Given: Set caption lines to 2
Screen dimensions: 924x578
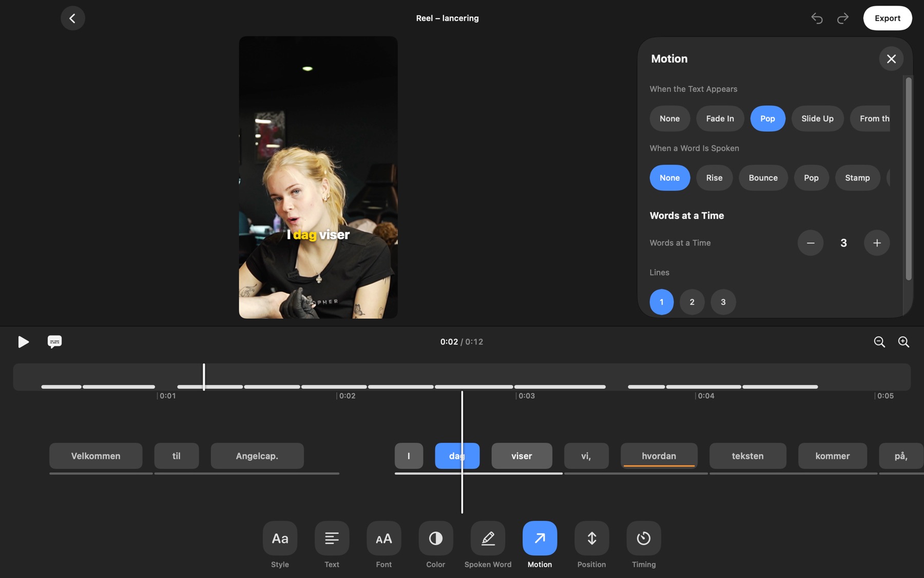Looking at the screenshot, I should pyautogui.click(x=692, y=302).
